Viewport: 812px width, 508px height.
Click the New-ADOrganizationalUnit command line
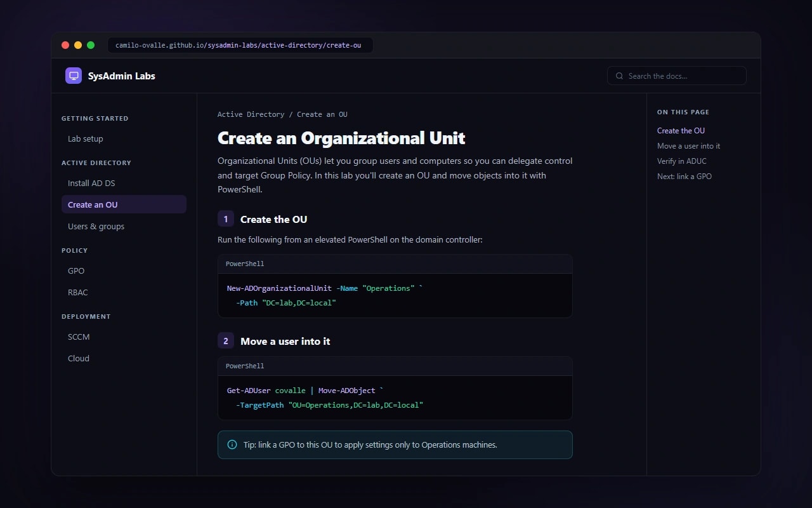point(325,288)
